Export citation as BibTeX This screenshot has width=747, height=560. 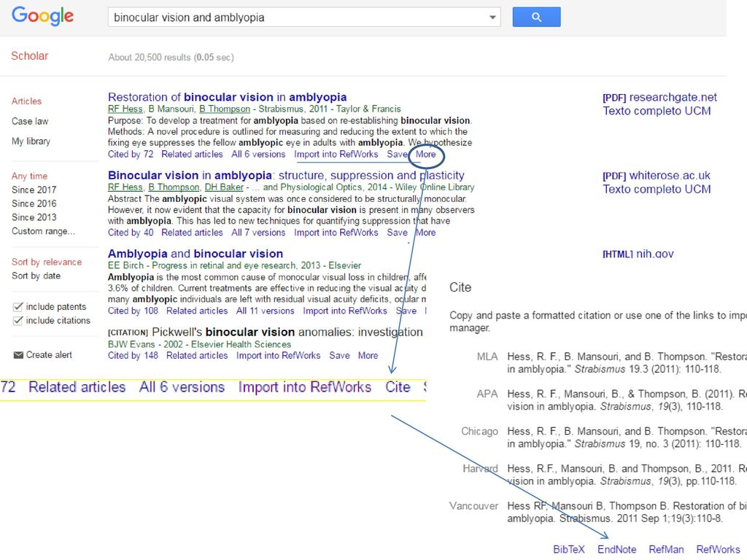[569, 549]
